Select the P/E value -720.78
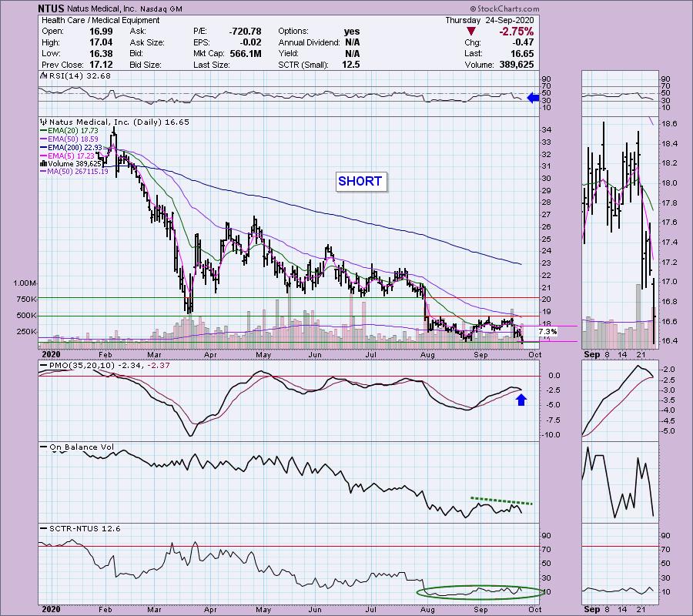693x616 pixels. 246,32
